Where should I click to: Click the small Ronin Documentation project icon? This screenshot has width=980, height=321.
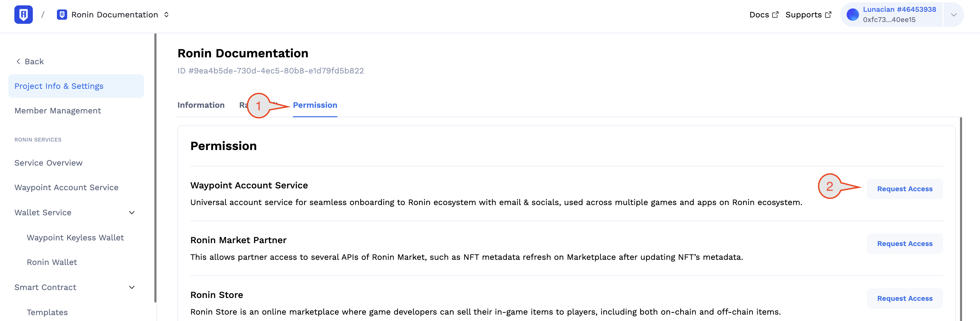(62, 14)
